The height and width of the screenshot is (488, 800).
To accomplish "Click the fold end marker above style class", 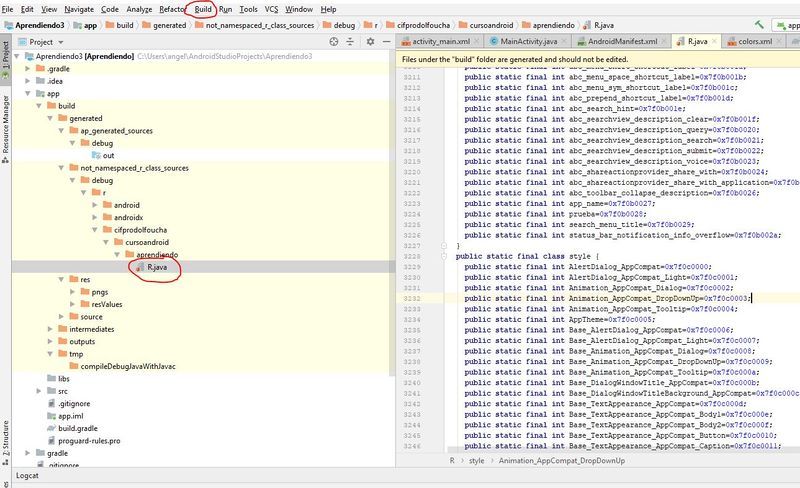I will point(444,246).
